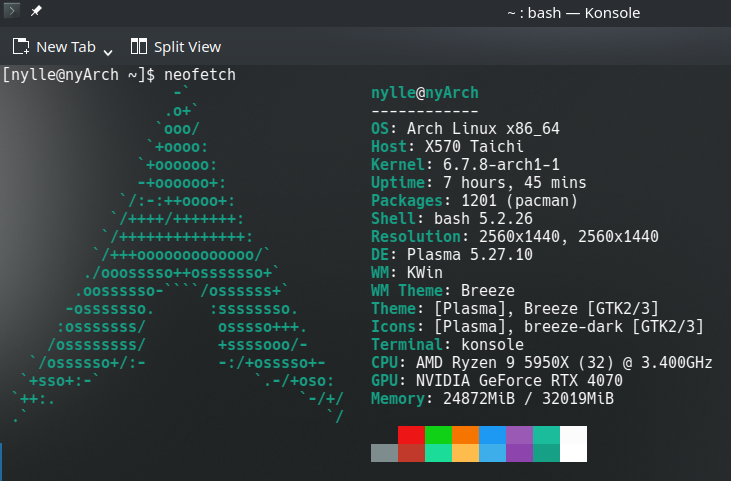The image size is (731, 481).
Task: Click the neofetch command text
Action: (200, 75)
